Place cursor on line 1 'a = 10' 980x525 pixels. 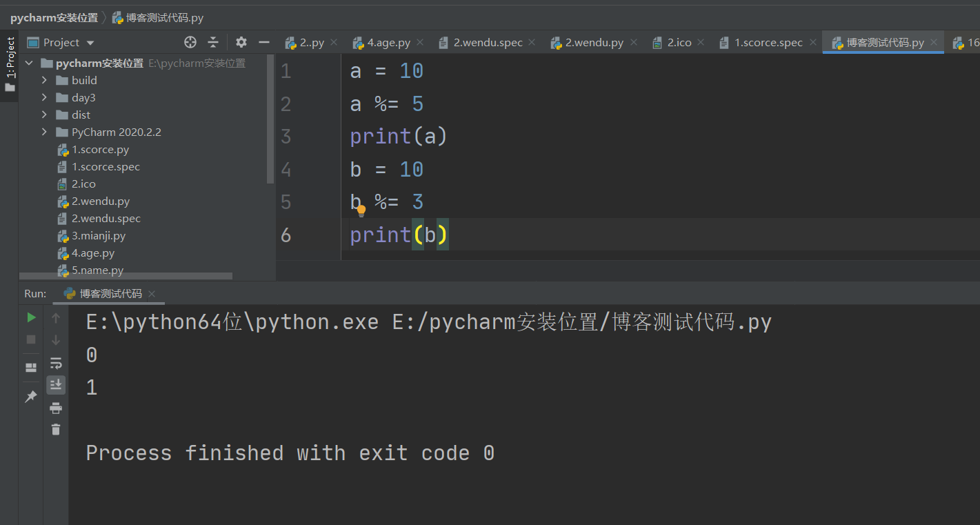386,70
